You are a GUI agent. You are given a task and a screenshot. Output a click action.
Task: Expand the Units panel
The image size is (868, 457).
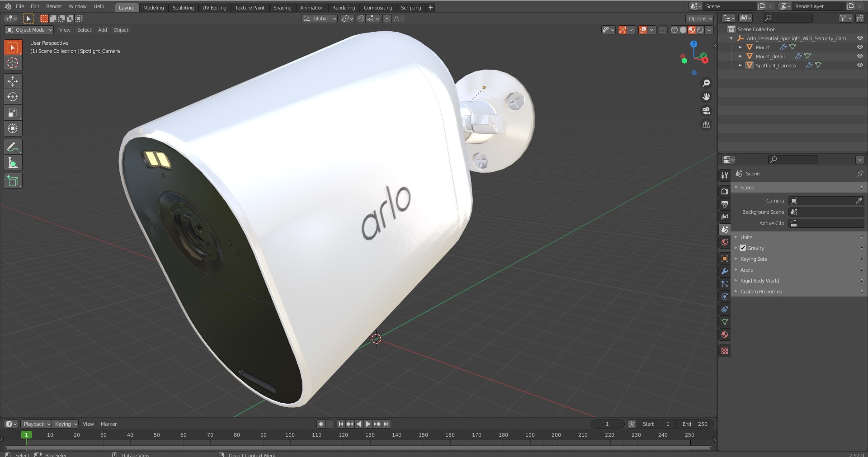point(746,237)
